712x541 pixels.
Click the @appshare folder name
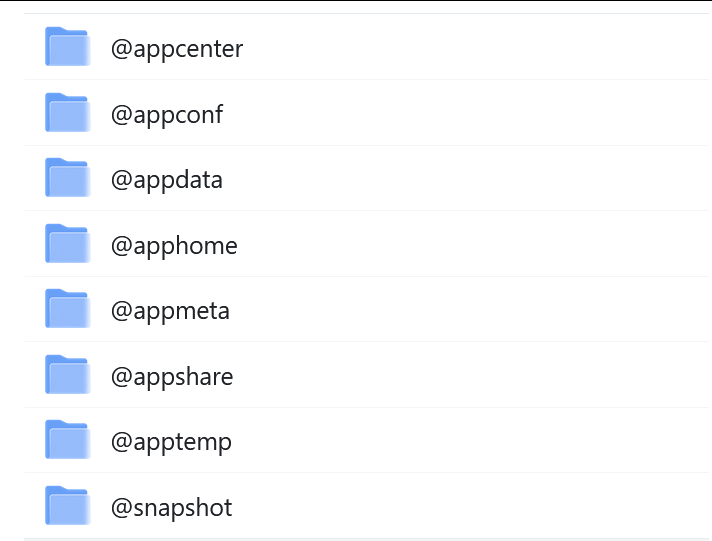pos(172,377)
